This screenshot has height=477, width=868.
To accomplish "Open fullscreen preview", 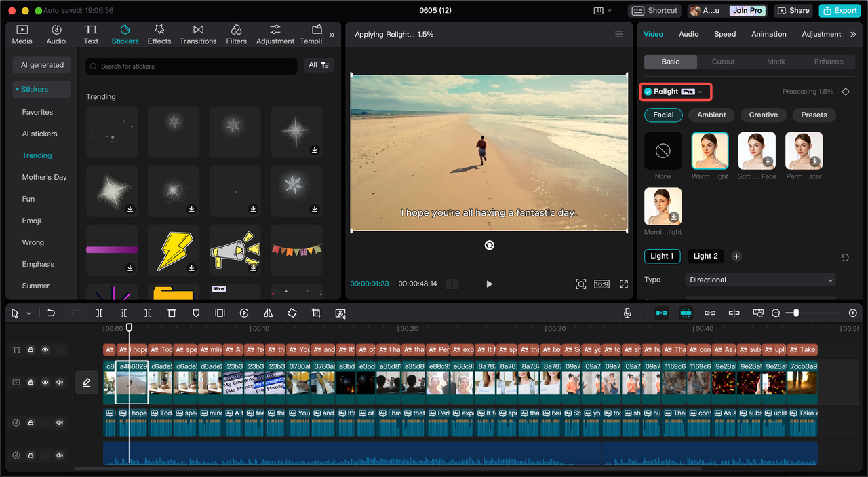I will click(623, 284).
